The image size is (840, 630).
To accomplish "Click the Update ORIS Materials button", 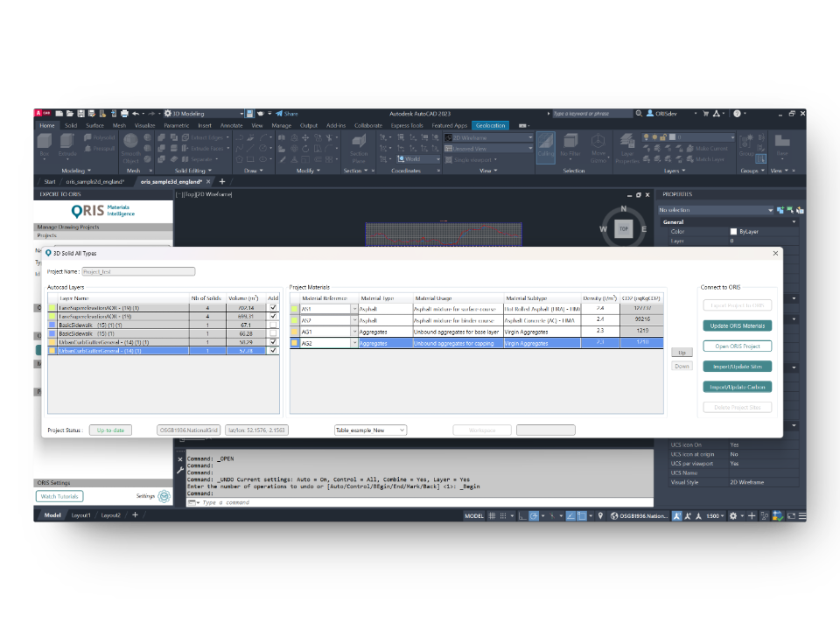I will click(x=737, y=325).
